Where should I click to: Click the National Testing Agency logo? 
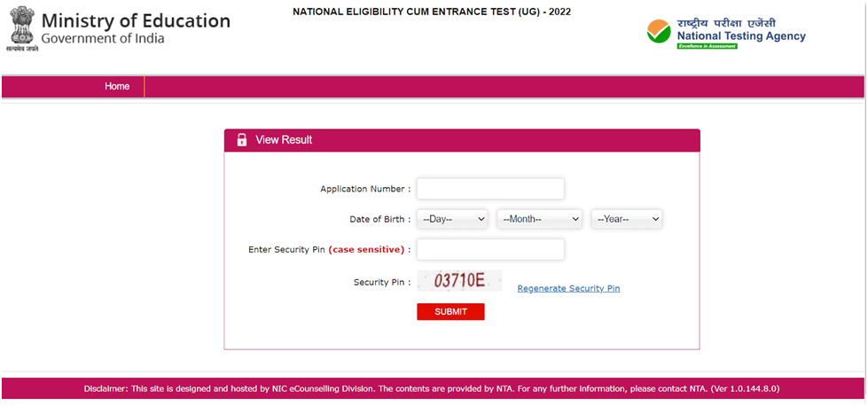click(x=726, y=33)
